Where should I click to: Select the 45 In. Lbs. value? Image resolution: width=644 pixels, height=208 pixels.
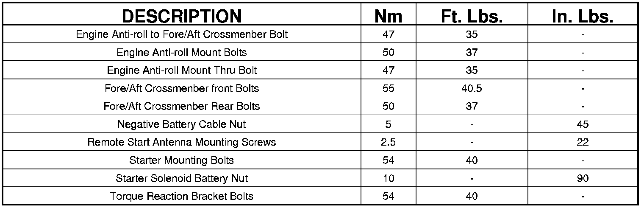pos(583,124)
